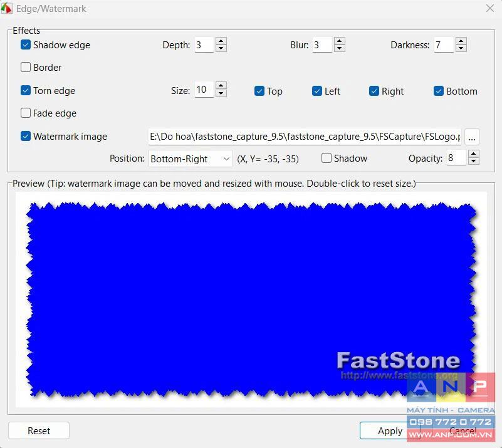Open the Position dropdown
This screenshot has height=448, width=502.
[190, 159]
